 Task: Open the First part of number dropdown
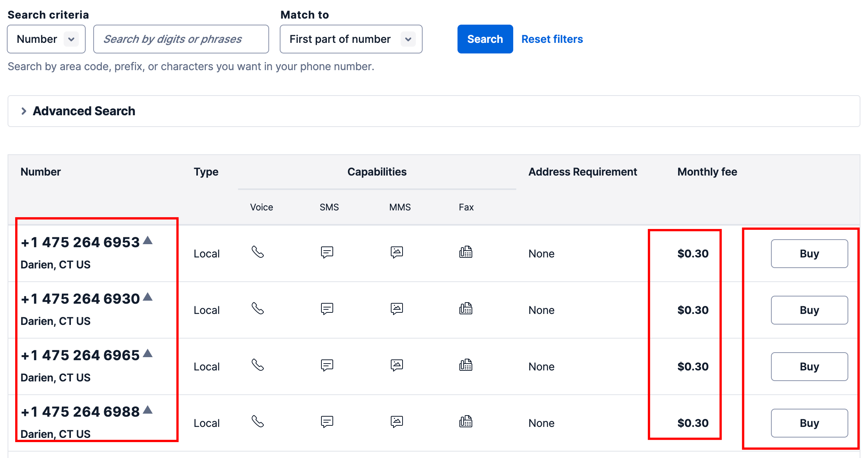click(x=351, y=39)
